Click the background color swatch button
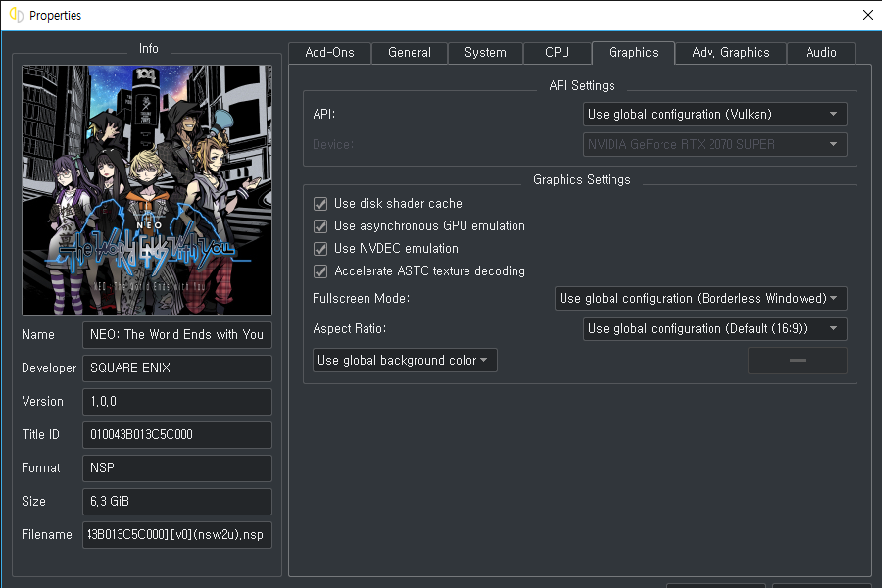This screenshot has width=882, height=588. click(x=797, y=360)
